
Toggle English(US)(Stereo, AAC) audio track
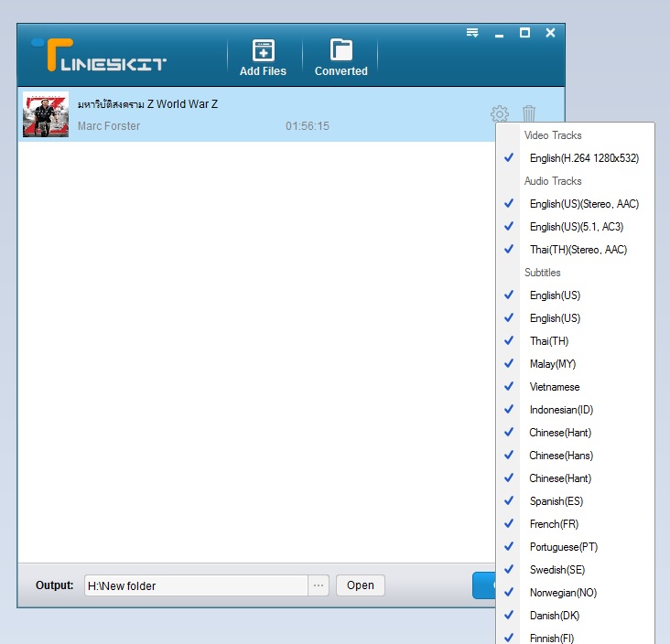pyautogui.click(x=575, y=204)
